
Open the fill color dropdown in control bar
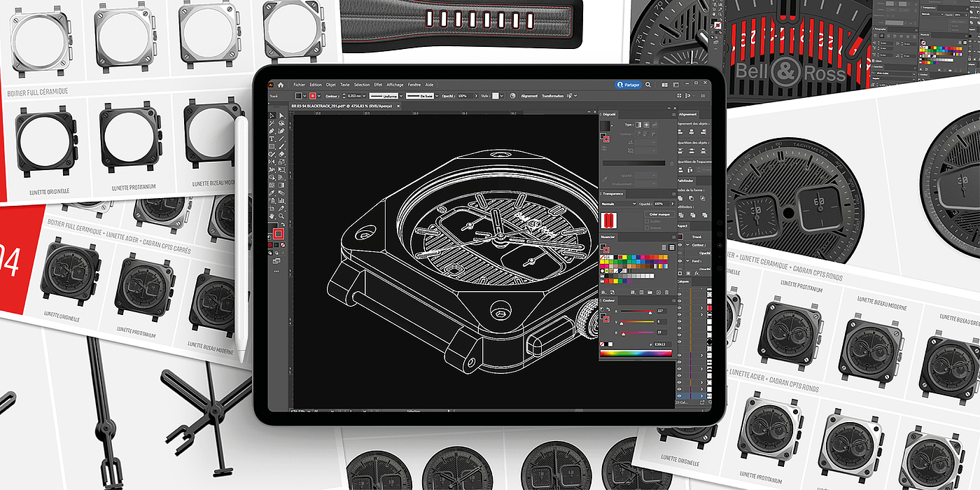[305, 96]
